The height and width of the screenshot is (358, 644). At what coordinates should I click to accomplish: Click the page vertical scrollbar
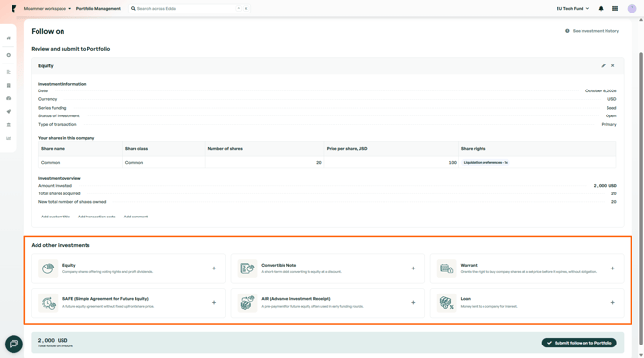click(641, 198)
